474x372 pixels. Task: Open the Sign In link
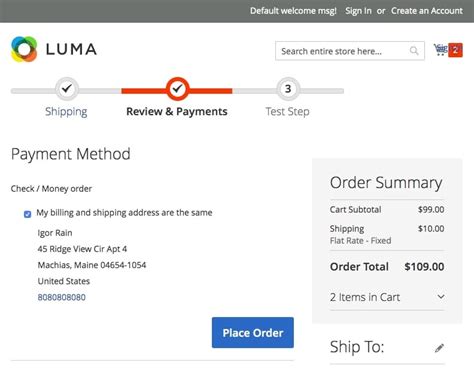click(358, 11)
